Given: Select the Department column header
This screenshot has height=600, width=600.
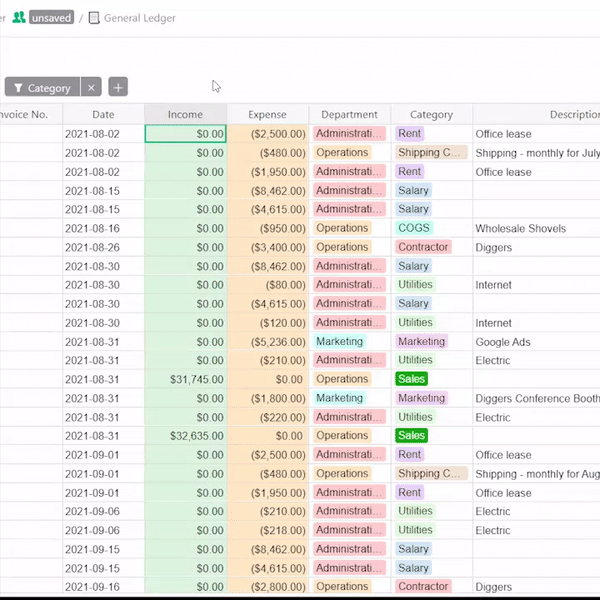Looking at the screenshot, I should pyautogui.click(x=349, y=114).
